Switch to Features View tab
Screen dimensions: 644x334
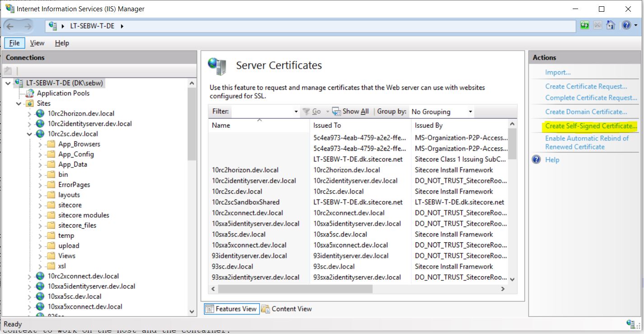pyautogui.click(x=232, y=309)
